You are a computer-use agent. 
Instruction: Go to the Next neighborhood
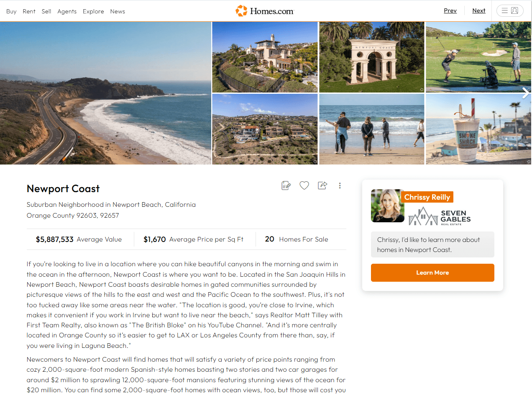479,11
